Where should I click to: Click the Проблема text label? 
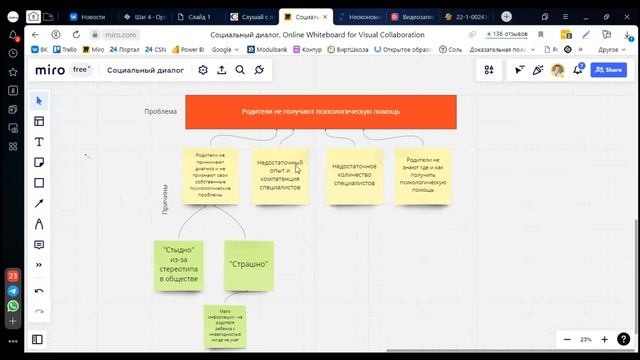[160, 111]
